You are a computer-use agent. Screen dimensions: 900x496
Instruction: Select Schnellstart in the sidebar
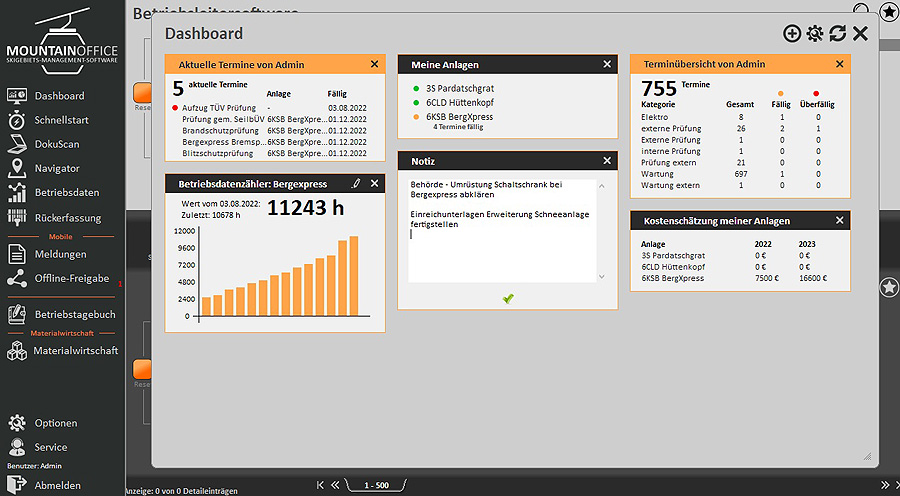click(x=61, y=120)
